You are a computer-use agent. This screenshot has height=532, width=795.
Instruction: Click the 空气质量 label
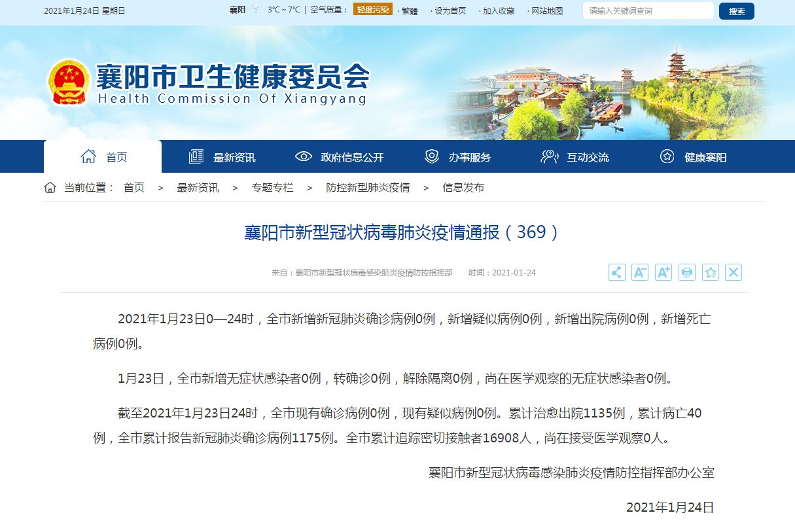click(329, 10)
